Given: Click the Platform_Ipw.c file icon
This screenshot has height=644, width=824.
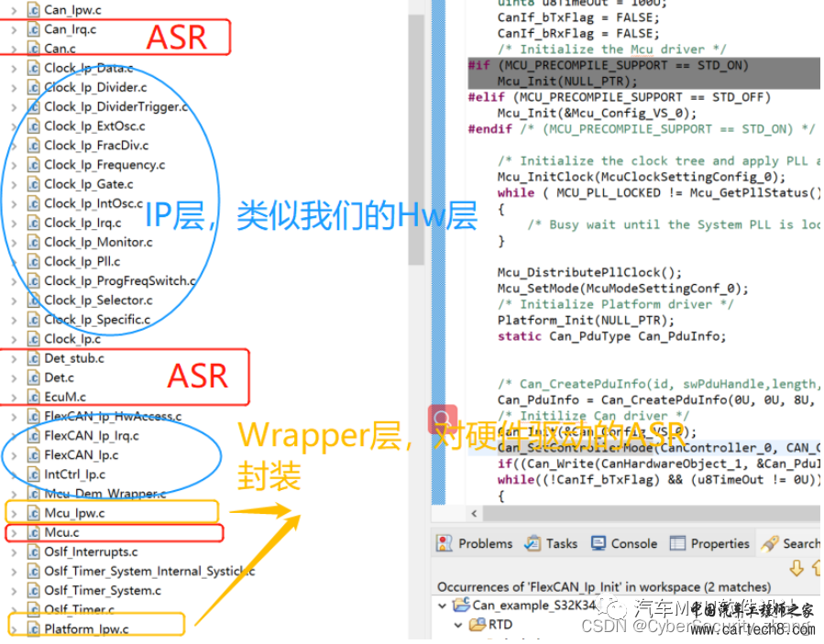Looking at the screenshot, I should tap(34, 629).
